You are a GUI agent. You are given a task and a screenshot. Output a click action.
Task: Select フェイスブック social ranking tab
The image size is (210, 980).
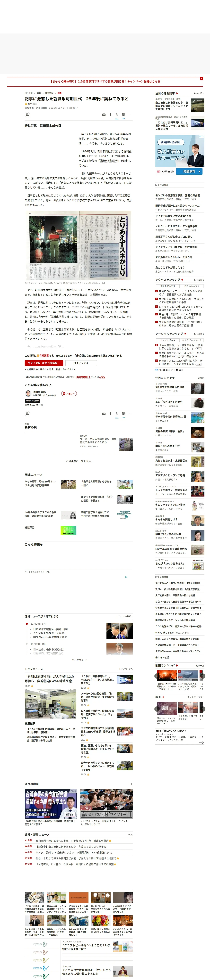tap(168, 341)
